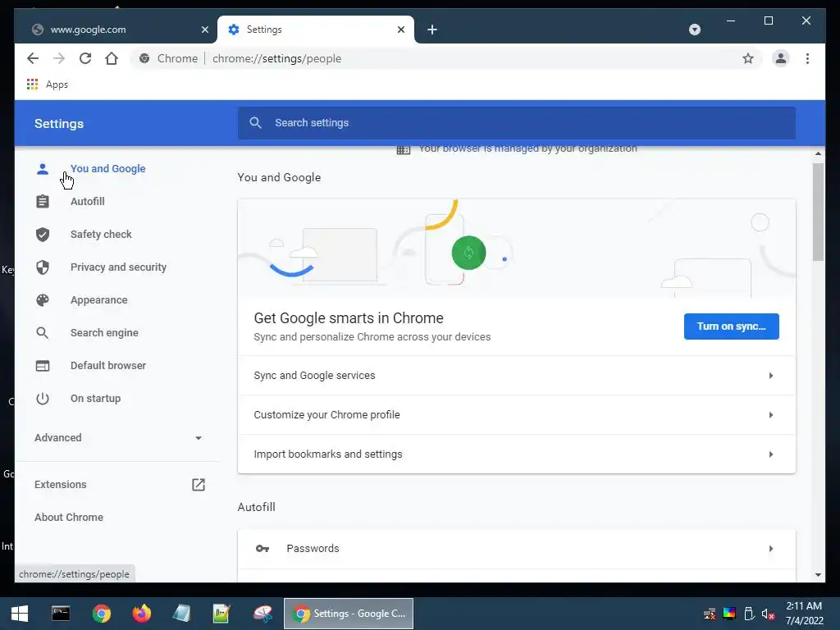Bookmark this page with the star icon
Screen dimensions: 840x630
point(748,58)
